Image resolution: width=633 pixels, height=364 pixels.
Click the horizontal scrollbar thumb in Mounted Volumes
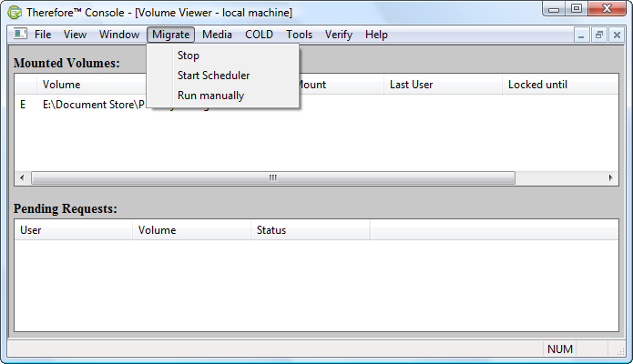point(273,177)
